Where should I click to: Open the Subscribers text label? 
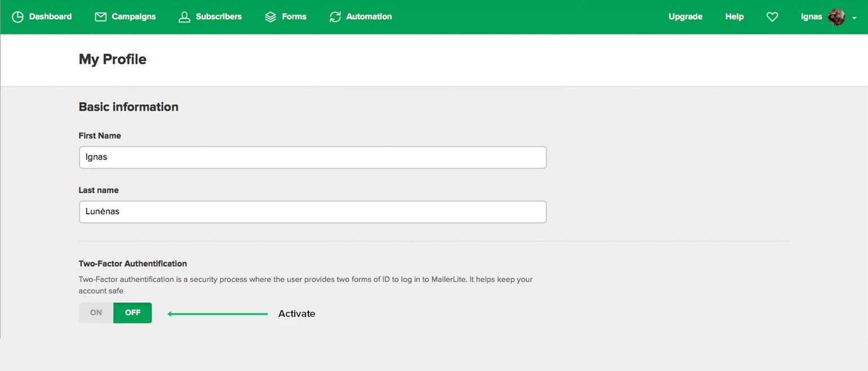pyautogui.click(x=219, y=17)
